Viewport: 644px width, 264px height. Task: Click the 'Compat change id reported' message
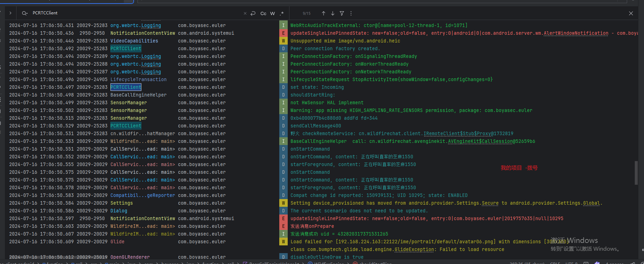pyautogui.click(x=379, y=195)
